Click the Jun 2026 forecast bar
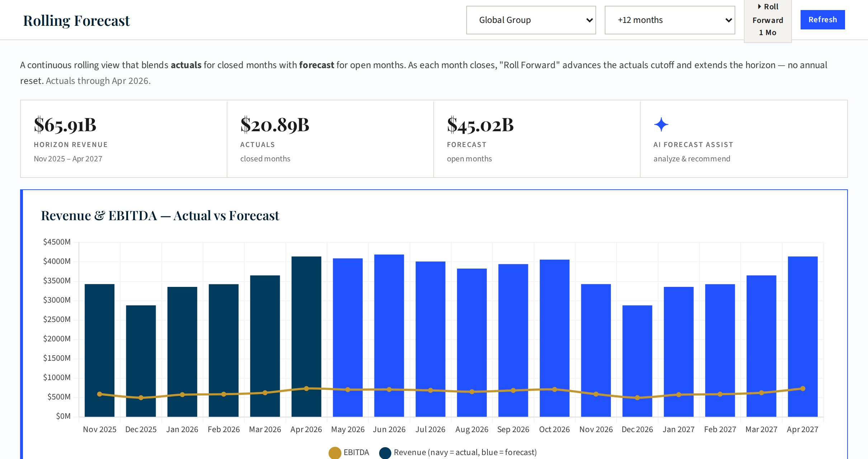Image resolution: width=868 pixels, height=459 pixels. pyautogui.click(x=389, y=336)
